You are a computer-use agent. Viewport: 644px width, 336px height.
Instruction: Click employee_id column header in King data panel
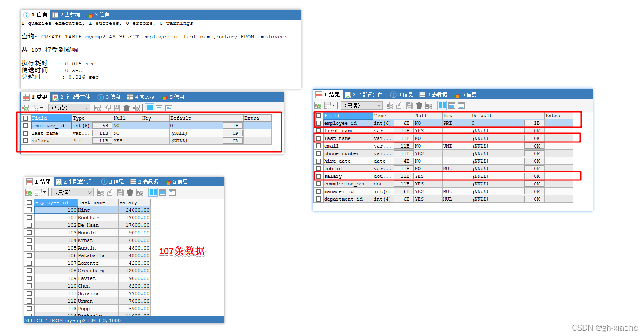56,202
